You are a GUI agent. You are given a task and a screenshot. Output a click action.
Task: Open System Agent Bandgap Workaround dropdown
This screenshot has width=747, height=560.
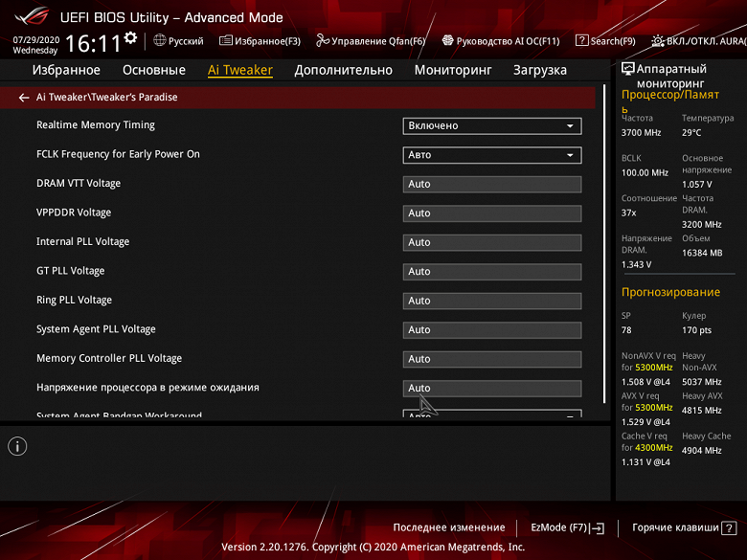coord(492,414)
